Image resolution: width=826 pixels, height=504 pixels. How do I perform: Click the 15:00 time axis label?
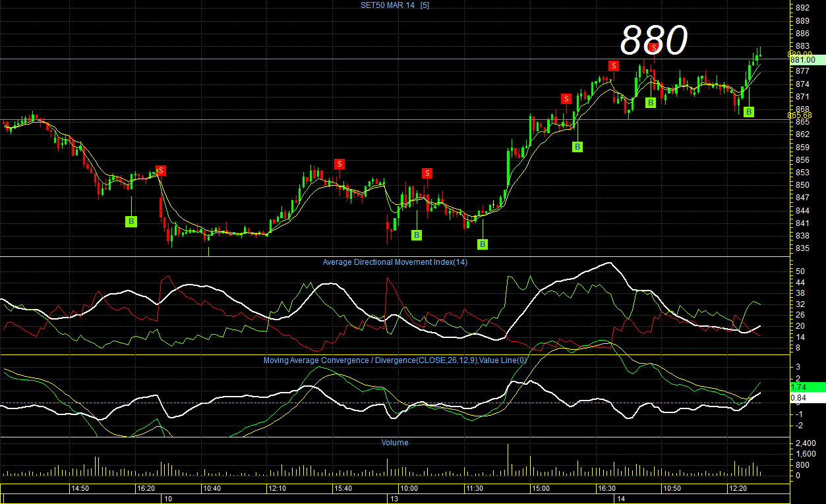click(541, 488)
